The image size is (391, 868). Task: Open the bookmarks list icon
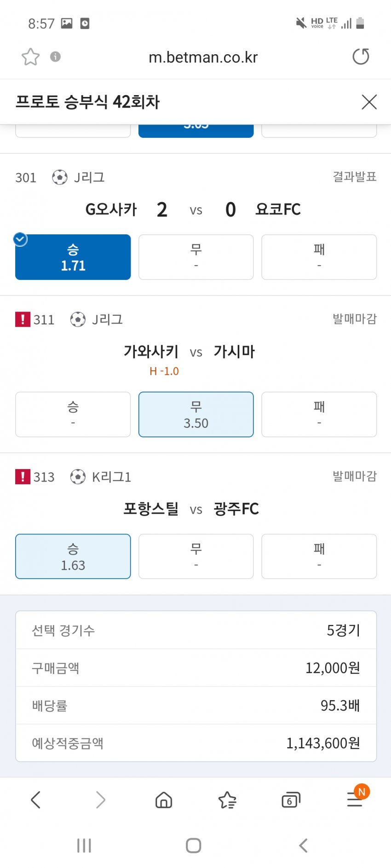(227, 800)
